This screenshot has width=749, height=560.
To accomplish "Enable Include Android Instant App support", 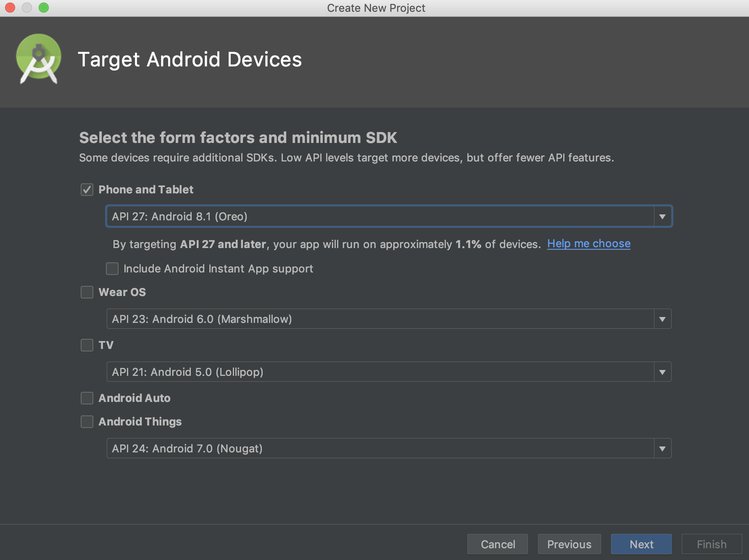I will pos(112,269).
